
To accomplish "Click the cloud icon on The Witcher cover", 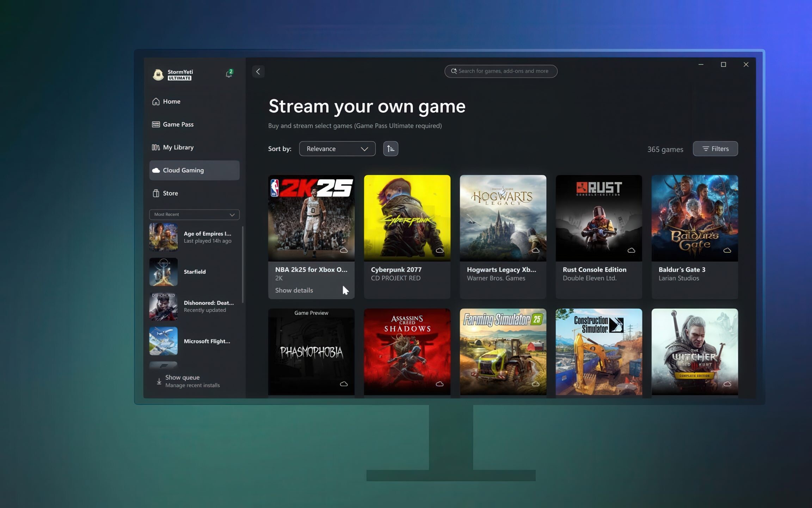I will pyautogui.click(x=727, y=384).
